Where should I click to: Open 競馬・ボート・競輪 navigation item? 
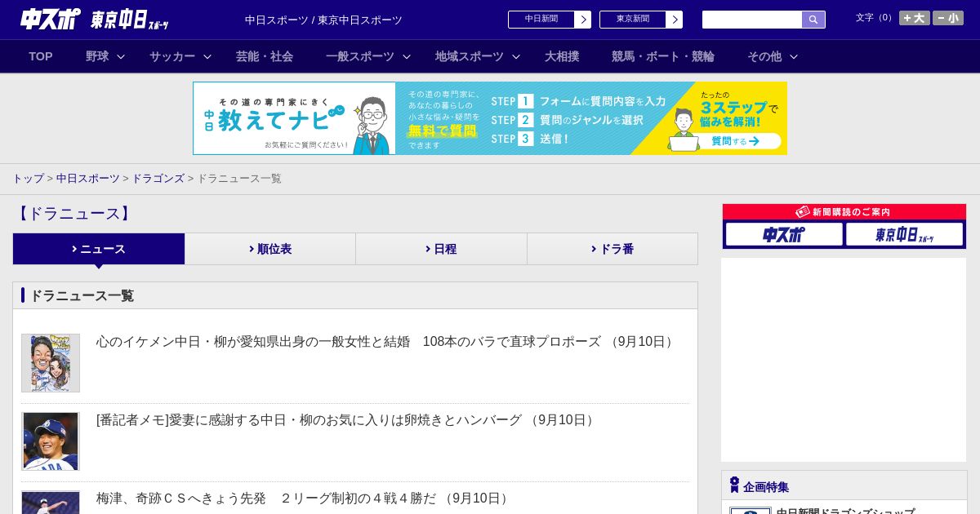(663, 56)
